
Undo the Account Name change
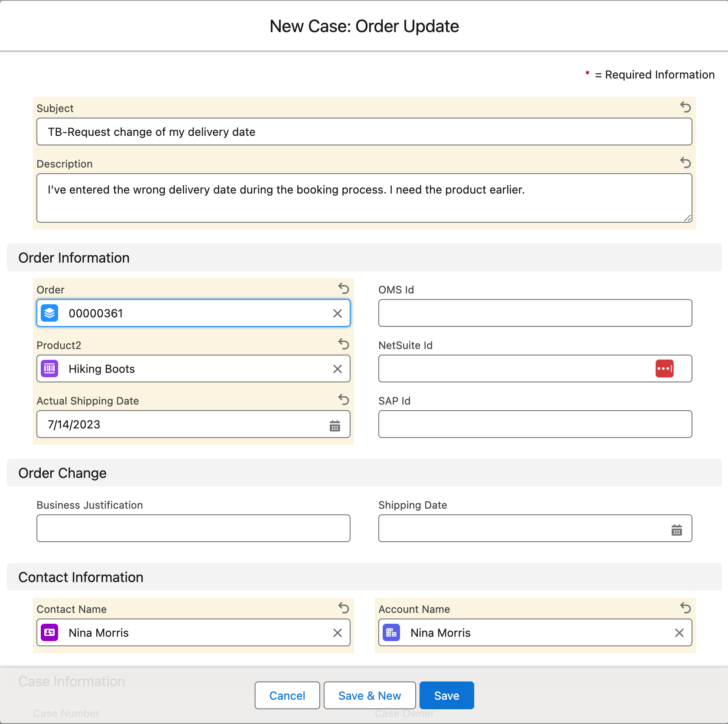click(685, 608)
